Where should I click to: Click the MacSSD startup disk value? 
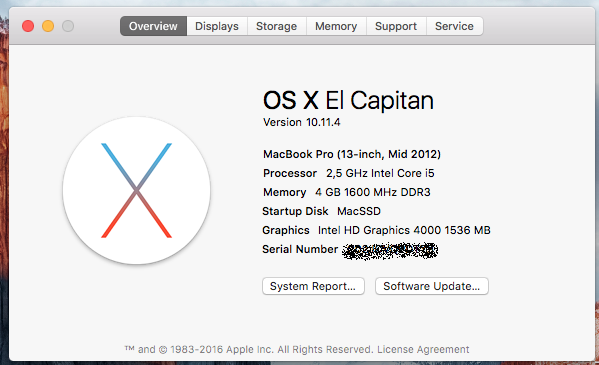point(359,211)
